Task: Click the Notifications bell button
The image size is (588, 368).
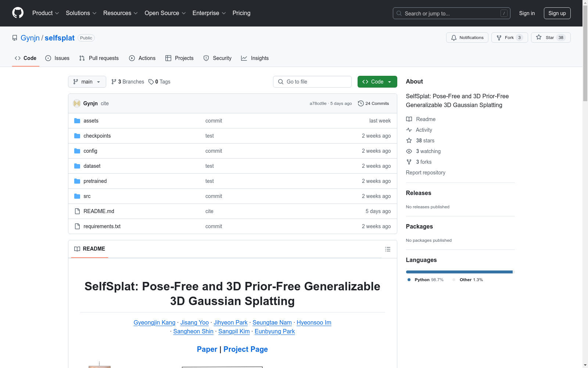Action: click(x=467, y=38)
